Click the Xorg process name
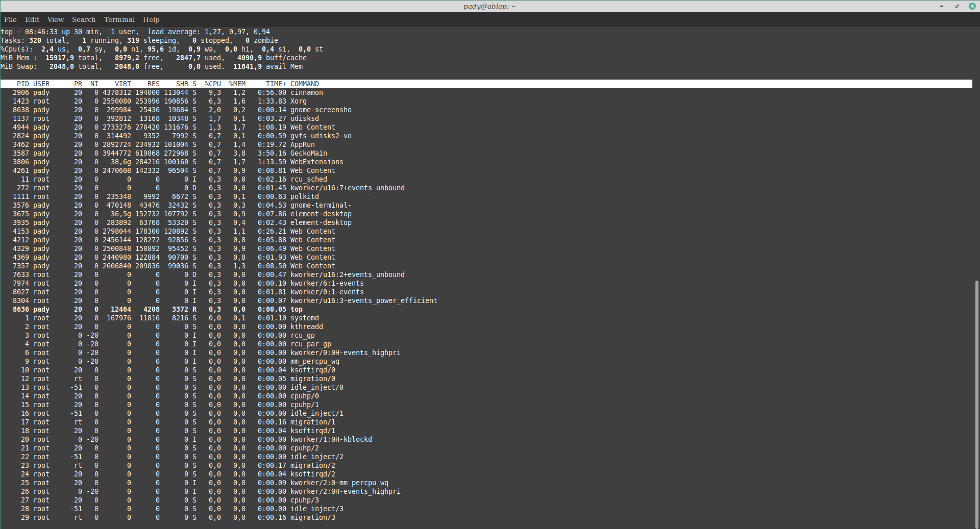This screenshot has height=529, width=980. 299,101
